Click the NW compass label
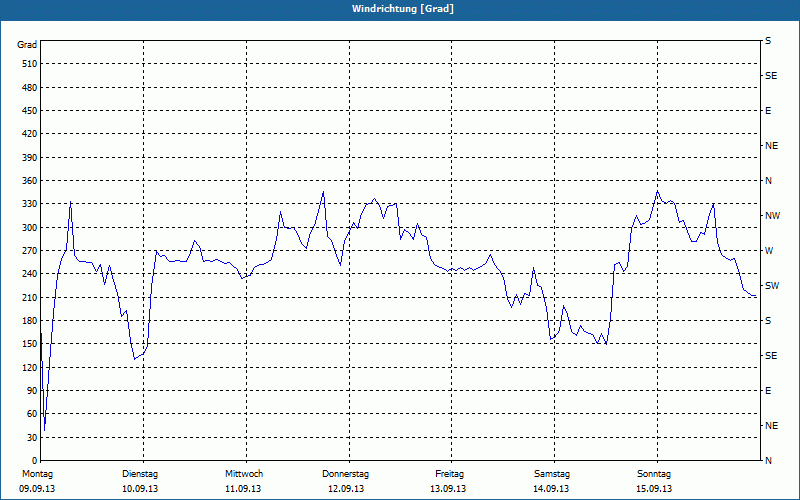This screenshot has width=800, height=500. coord(772,216)
